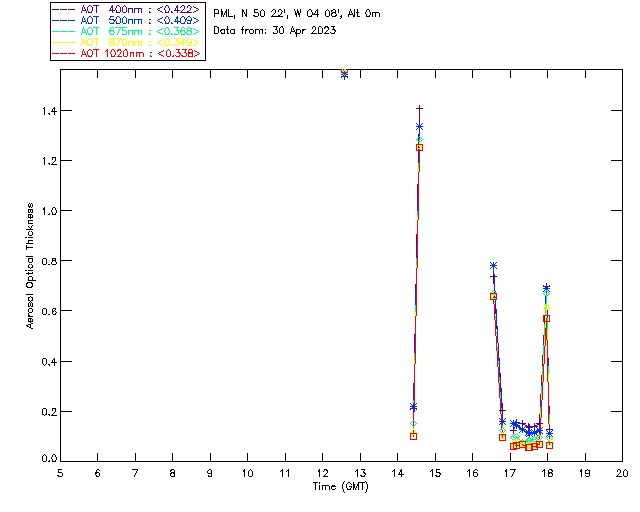Click the AOT 870nm legend entry
Image resolution: width=640 pixels, height=512 pixels.
pos(126,42)
